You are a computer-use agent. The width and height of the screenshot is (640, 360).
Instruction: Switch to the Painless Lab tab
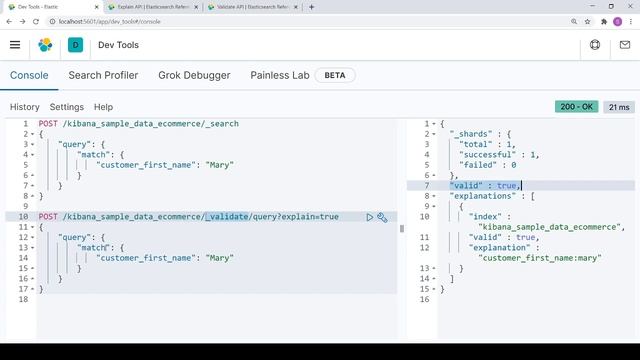pyautogui.click(x=280, y=76)
